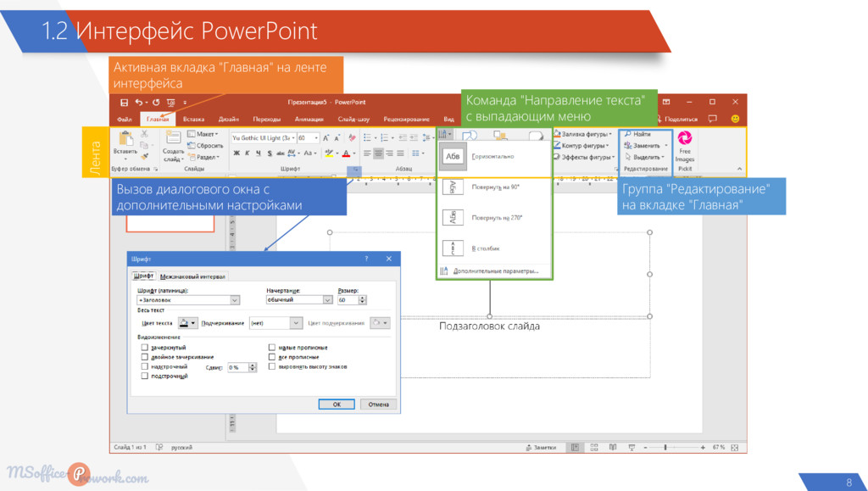
Task: Switch to Slide Sorter view in status bar
Action: pos(594,447)
